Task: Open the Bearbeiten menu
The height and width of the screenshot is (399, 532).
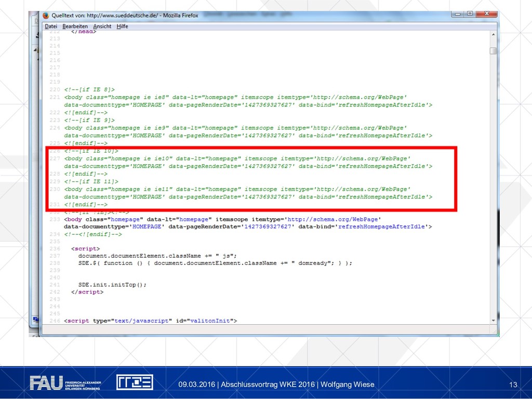Action: coord(75,26)
